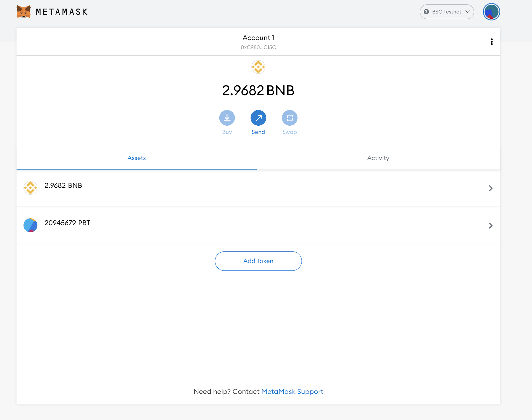Open the 20945679 PBT asset row
This screenshot has width=532, height=420.
[258, 226]
